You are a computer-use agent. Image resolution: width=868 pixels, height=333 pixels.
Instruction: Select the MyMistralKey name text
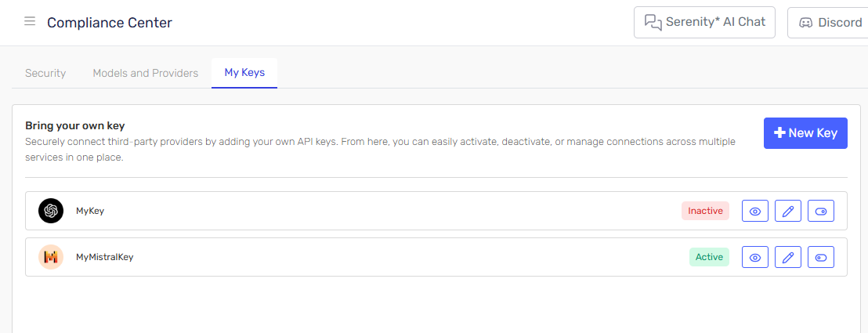click(105, 257)
